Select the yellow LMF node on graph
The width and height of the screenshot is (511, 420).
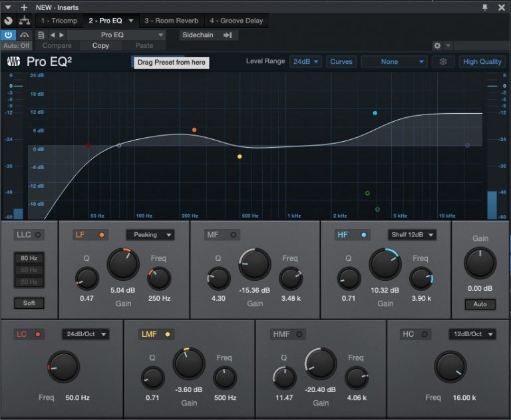point(240,156)
